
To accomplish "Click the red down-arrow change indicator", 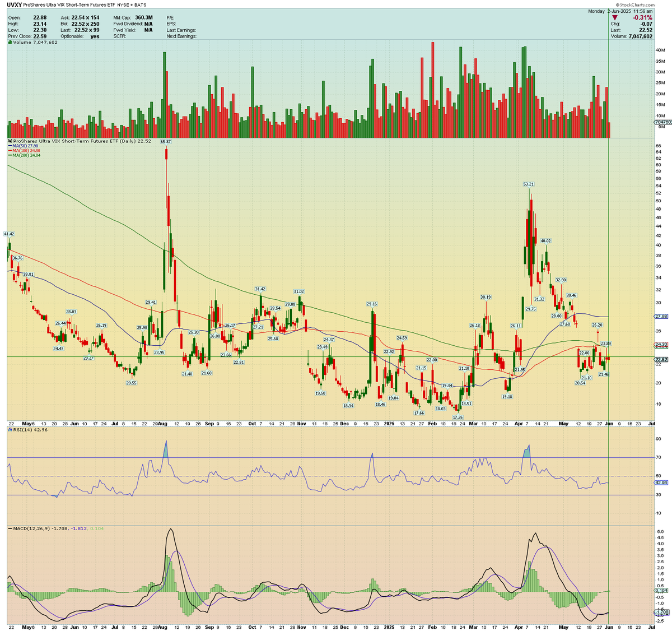I will pos(615,18).
